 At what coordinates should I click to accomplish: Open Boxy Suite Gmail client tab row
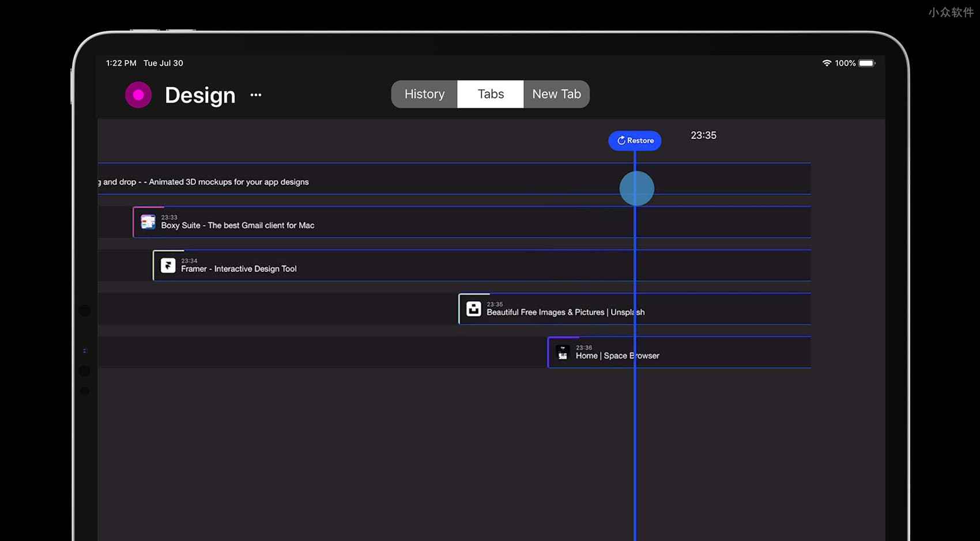[x=472, y=222]
